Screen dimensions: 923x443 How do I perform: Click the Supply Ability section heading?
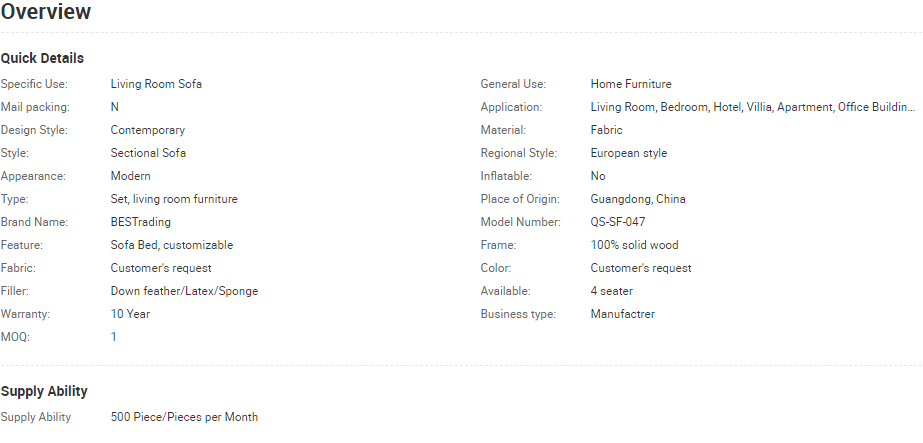(x=44, y=391)
